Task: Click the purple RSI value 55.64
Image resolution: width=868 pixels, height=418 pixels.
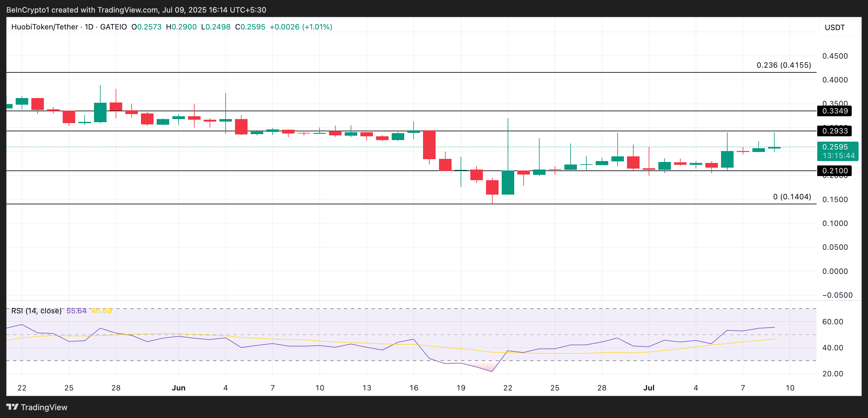Action: click(76, 311)
